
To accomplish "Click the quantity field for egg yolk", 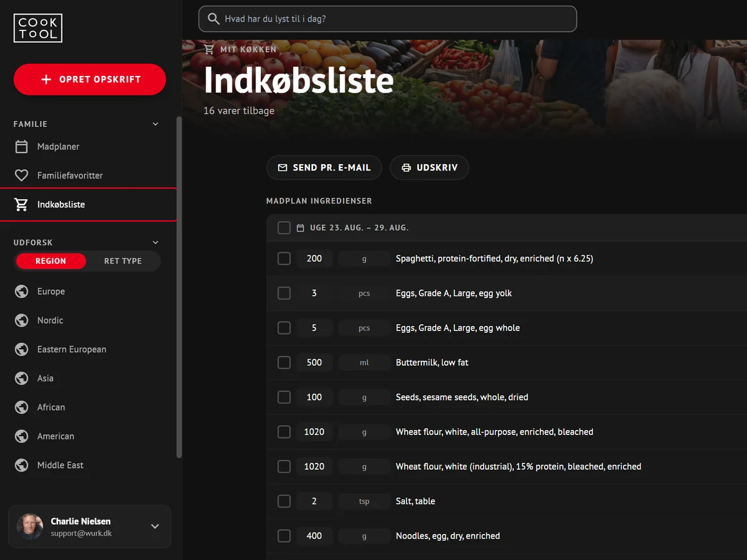I will pos(314,293).
